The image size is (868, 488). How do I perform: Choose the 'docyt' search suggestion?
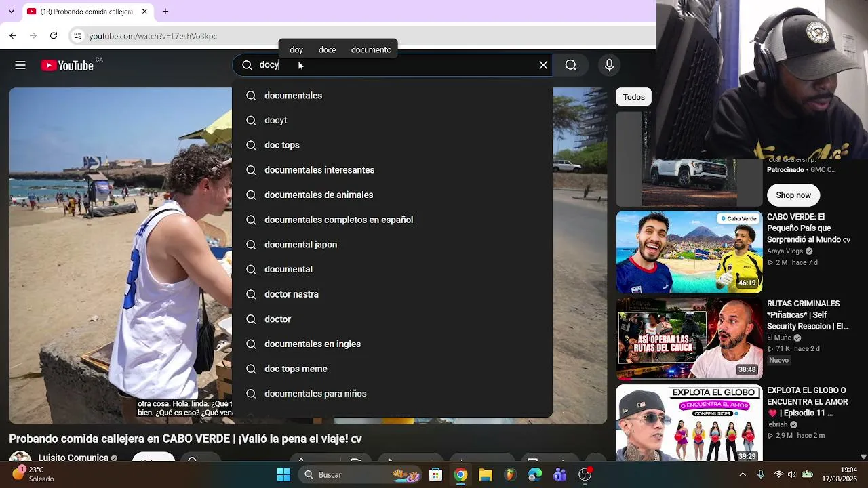click(x=392, y=120)
